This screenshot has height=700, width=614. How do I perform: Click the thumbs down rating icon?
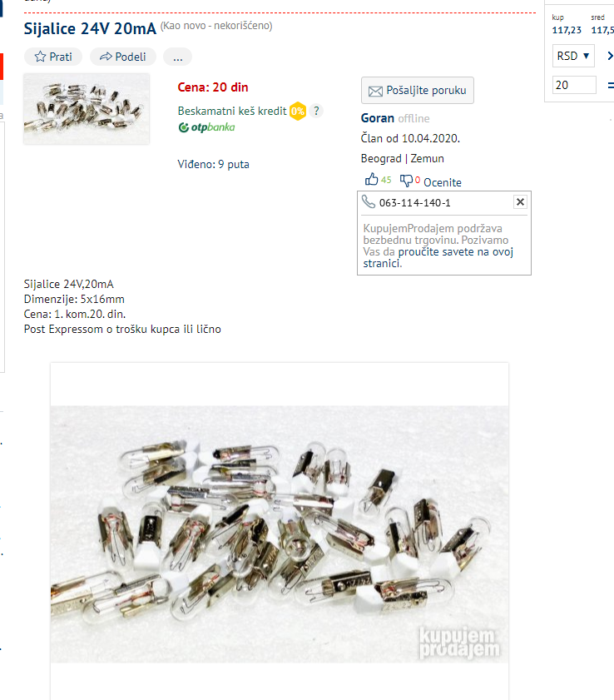pos(406,181)
